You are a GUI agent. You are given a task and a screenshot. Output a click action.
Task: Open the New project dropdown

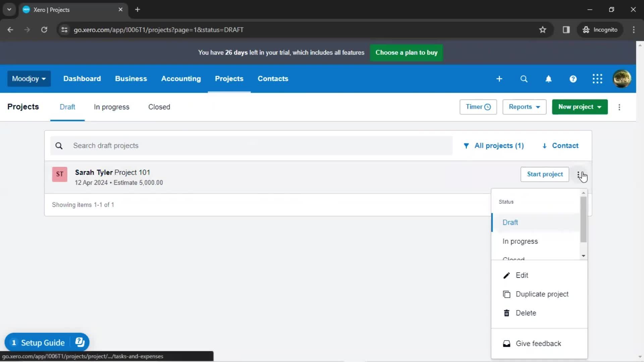click(580, 107)
